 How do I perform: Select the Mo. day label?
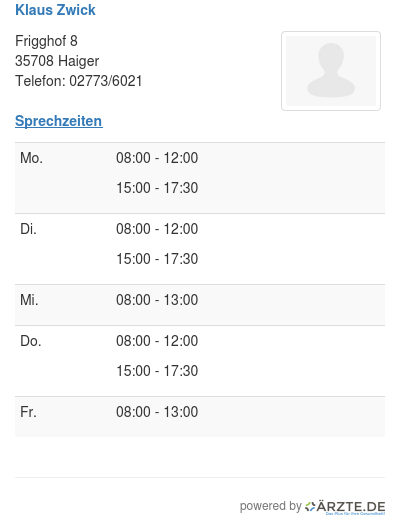[31, 158]
